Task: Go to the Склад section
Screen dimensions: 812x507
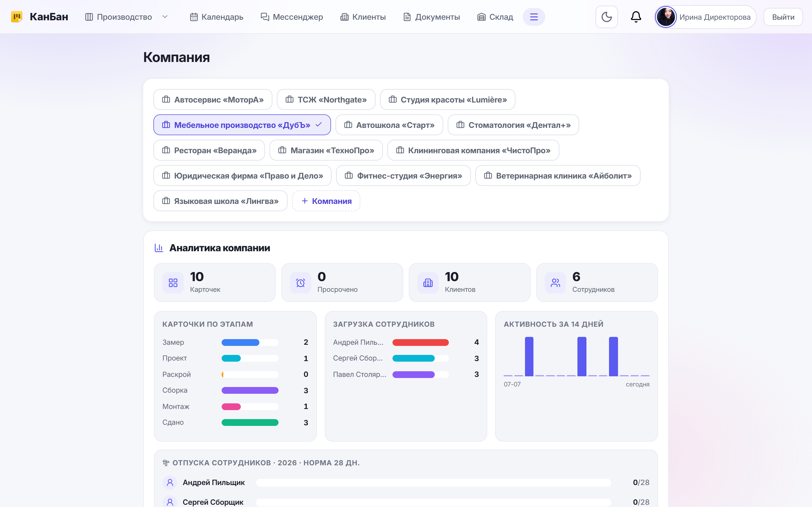Action: coord(495,17)
